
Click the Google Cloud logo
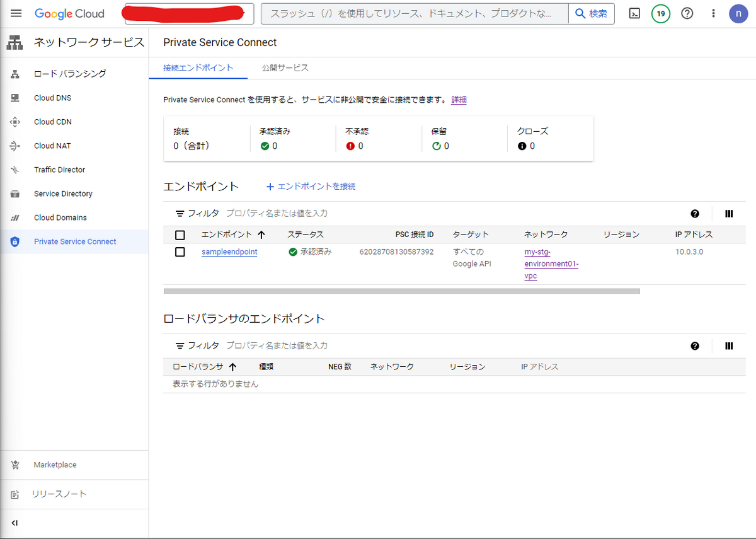69,13
